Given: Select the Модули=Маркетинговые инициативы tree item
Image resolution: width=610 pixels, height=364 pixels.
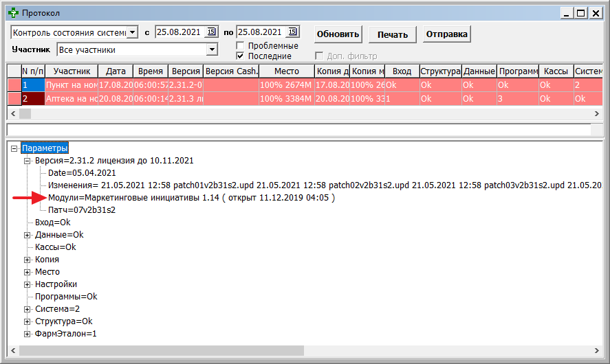Looking at the screenshot, I should tap(190, 198).
